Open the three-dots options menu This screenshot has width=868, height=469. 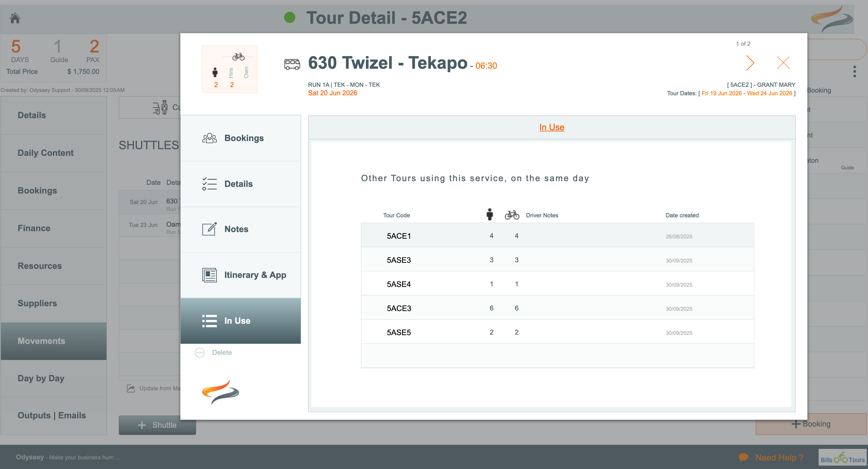[854, 71]
